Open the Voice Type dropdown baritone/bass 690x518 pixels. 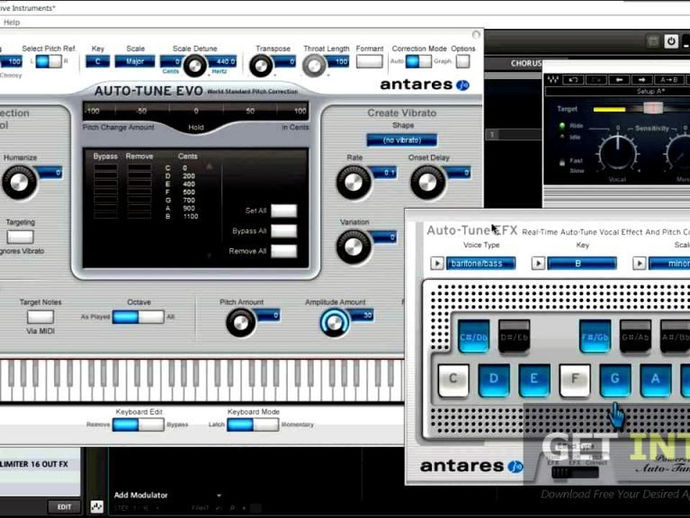(x=481, y=263)
